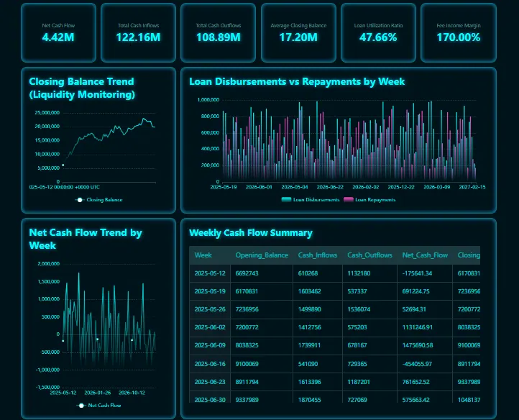Image resolution: width=519 pixels, height=420 pixels.
Task: Sort table by Week column header
Action: click(203, 255)
